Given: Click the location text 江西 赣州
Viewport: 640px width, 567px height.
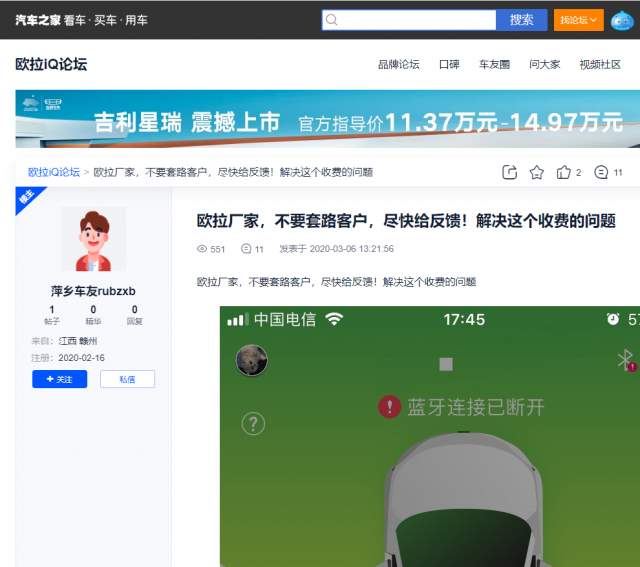Looking at the screenshot, I should pyautogui.click(x=78, y=341).
